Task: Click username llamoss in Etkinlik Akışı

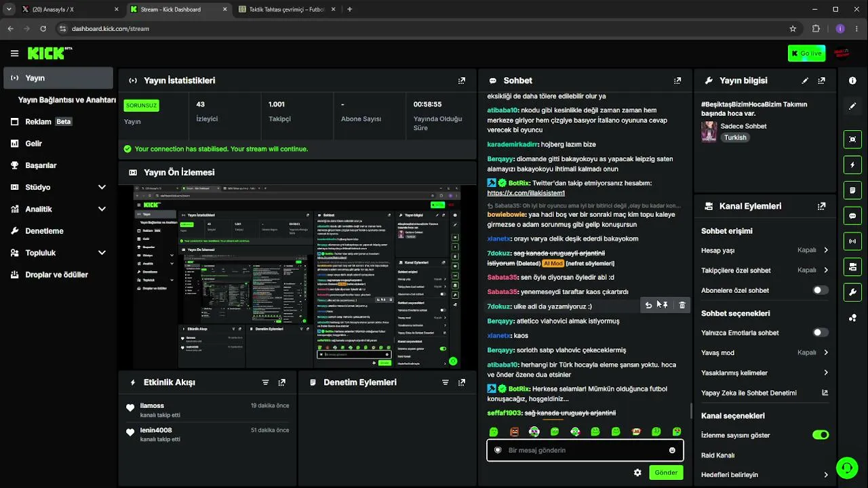Action: tap(152, 406)
